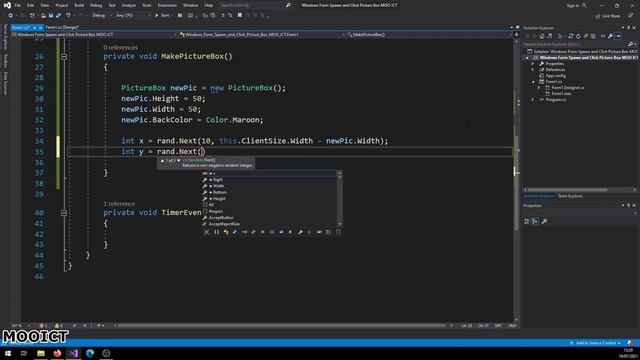The width and height of the screenshot is (640, 360).
Task: Click the IntelliSense list scrollbar
Action: [x=340, y=199]
